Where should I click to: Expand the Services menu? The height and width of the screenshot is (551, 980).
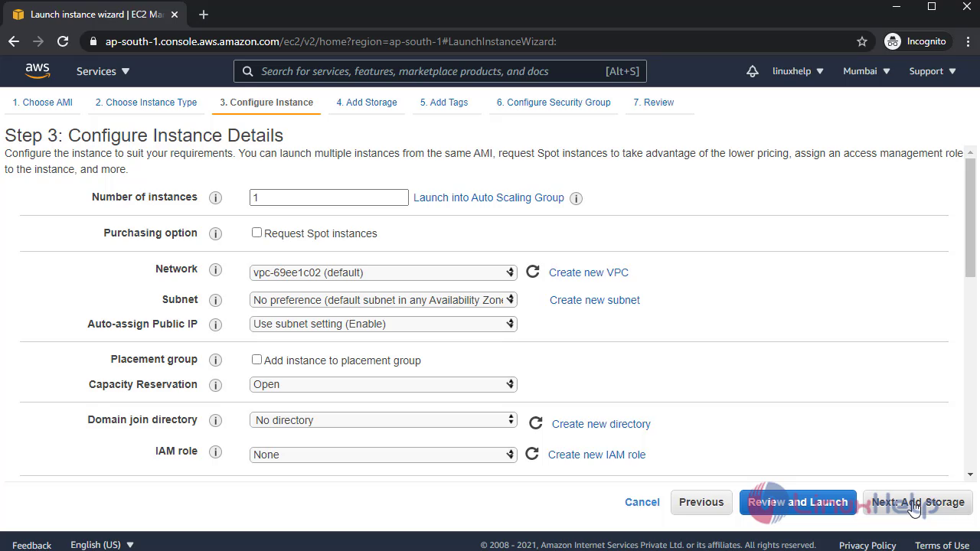(103, 71)
